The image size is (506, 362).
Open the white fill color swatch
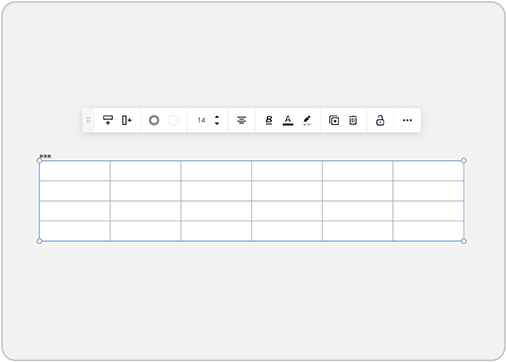pos(173,120)
